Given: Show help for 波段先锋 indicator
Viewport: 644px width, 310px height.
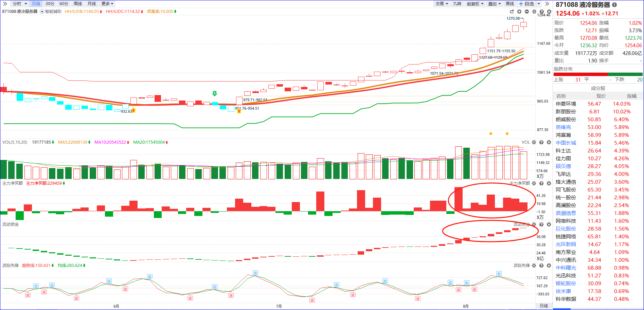Looking at the screenshot, I should click(x=541, y=266).
